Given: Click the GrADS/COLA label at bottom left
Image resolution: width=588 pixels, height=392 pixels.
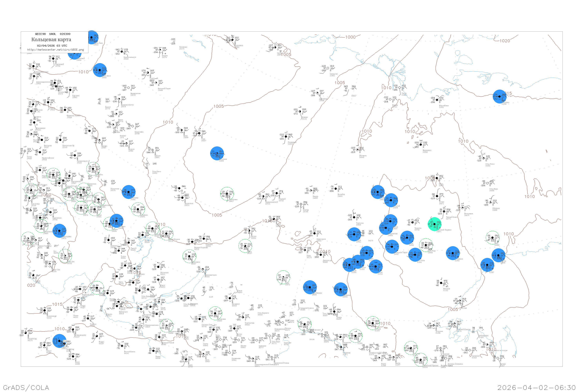Looking at the screenshot, I should click(x=26, y=387).
